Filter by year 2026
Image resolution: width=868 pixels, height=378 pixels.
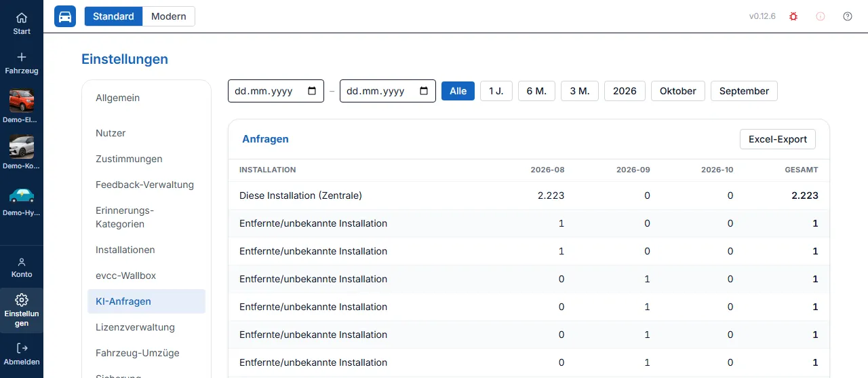(625, 91)
